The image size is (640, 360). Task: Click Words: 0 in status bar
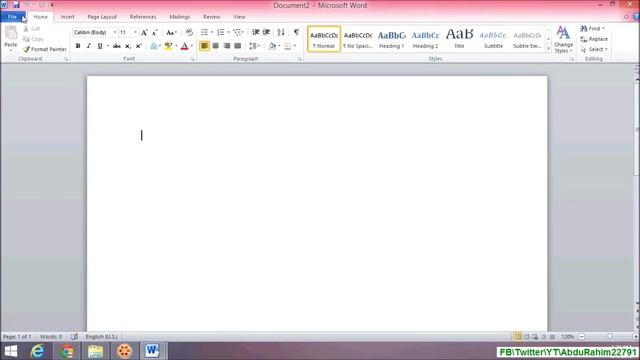tap(51, 337)
